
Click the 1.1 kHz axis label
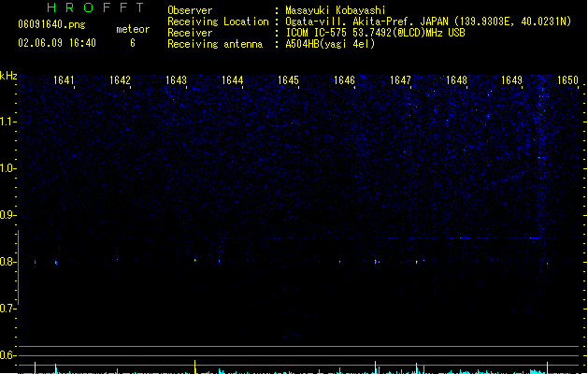pyautogui.click(x=7, y=122)
